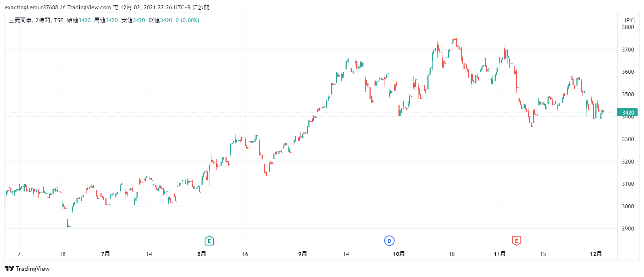Click the 12月 label on time axis
The height and width of the screenshot is (277, 644).
(596, 254)
